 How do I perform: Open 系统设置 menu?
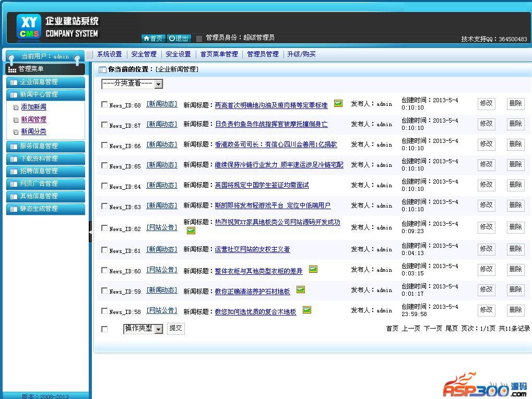[109, 54]
